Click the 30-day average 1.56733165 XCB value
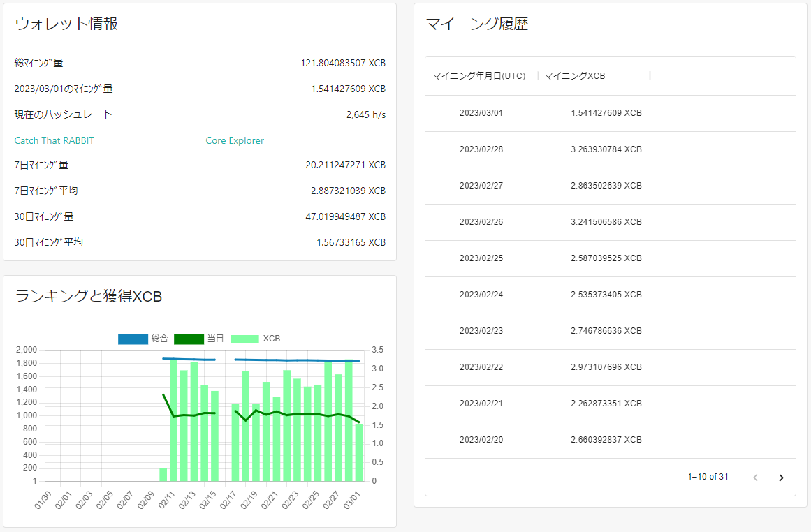 point(351,242)
